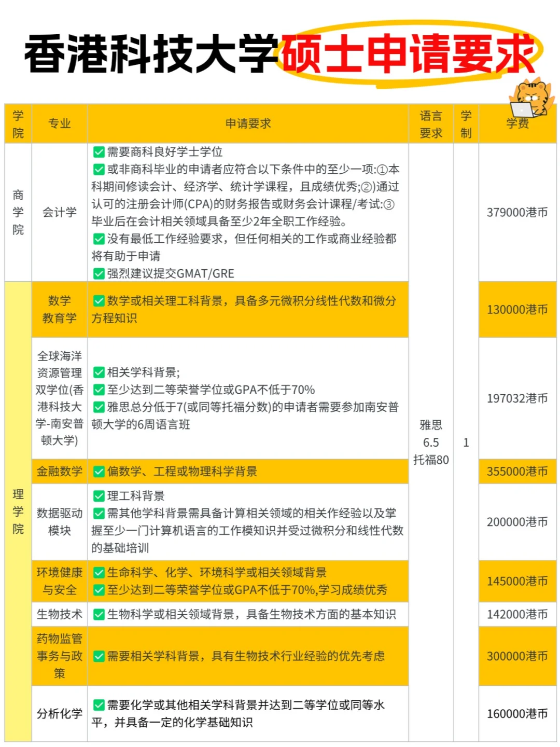
Task: Click the checkmark beside 偏数学、工程或物理科学背景
Action: [98, 472]
